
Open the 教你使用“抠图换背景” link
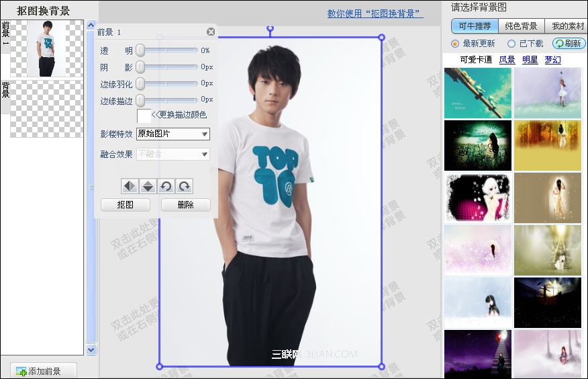coord(375,14)
